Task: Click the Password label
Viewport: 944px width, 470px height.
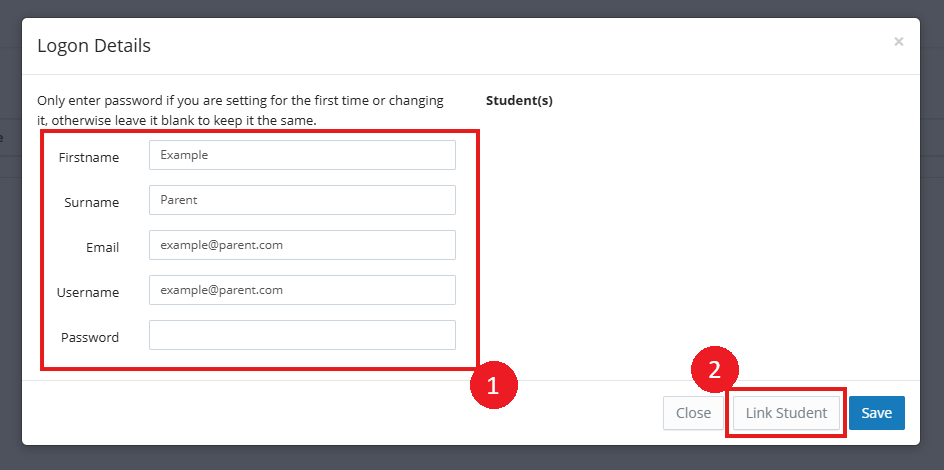Action: pos(90,338)
